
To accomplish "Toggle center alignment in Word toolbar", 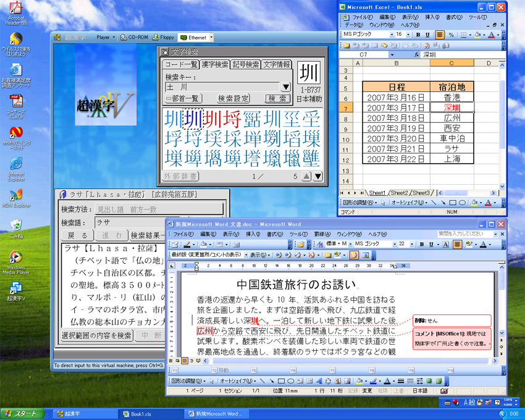I will [x=457, y=245].
